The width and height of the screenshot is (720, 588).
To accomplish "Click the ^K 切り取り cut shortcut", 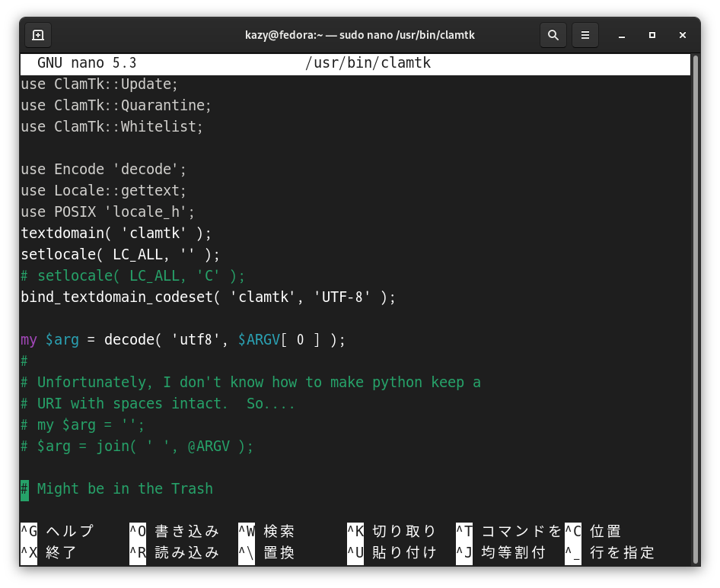I will [x=392, y=531].
